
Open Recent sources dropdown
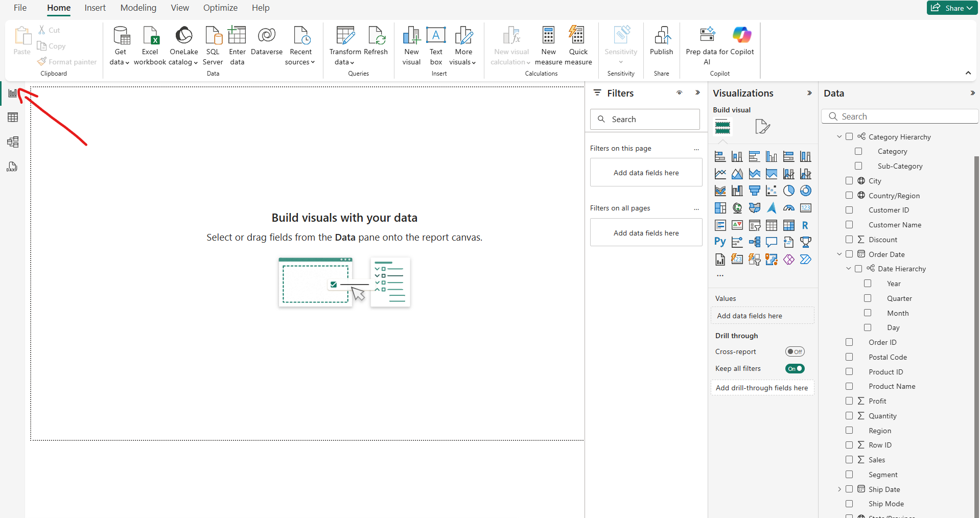click(300, 46)
